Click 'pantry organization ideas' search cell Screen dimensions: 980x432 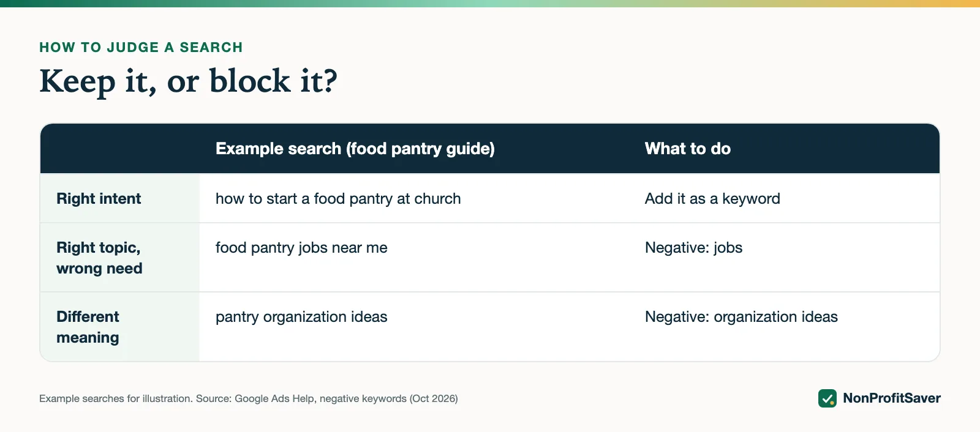301,317
